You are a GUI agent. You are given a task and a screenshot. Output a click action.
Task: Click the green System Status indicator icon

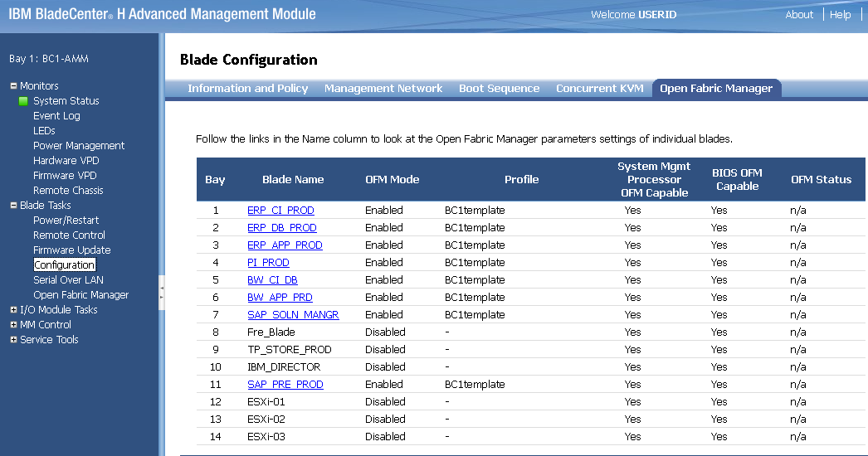[x=23, y=101]
